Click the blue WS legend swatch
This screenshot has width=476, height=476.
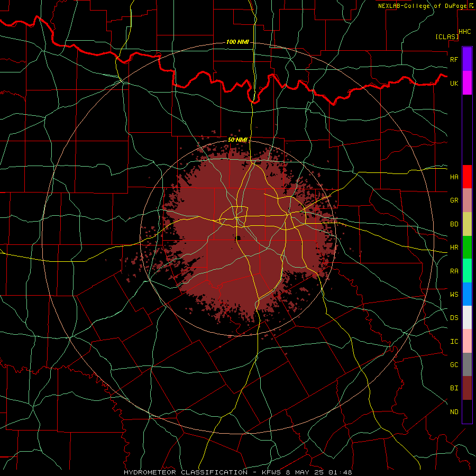(x=467, y=294)
